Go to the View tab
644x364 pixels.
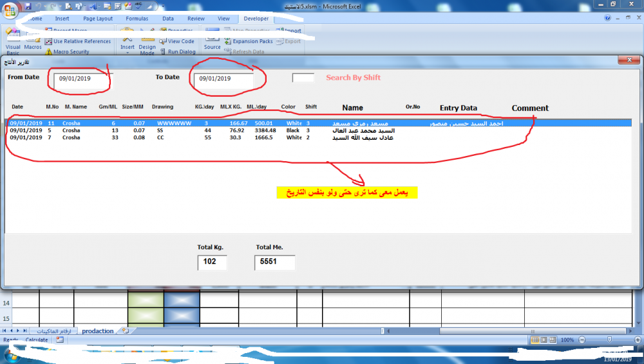click(x=223, y=19)
